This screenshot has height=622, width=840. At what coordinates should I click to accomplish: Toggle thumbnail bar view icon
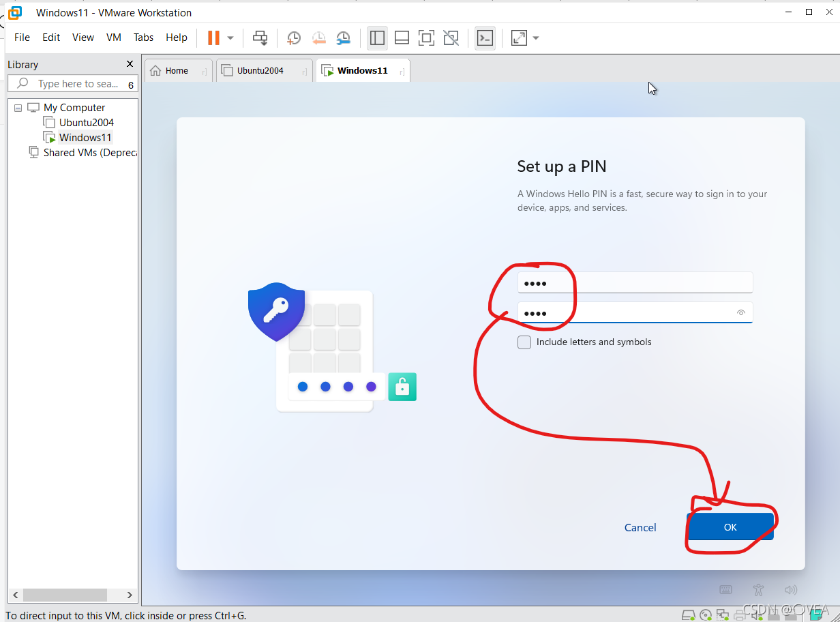[x=402, y=38]
